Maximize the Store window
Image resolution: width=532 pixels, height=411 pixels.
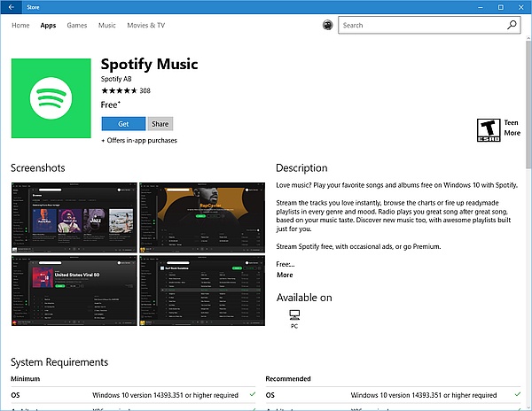tap(500, 7)
